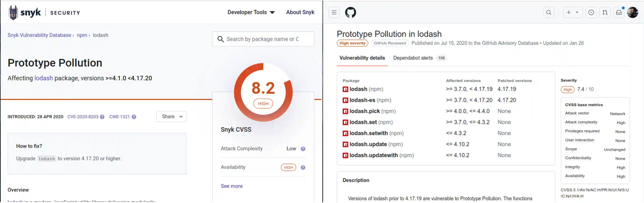The image size is (644, 203).
Task: Click the help icon beside CVE-2020-8203
Action: [102, 117]
